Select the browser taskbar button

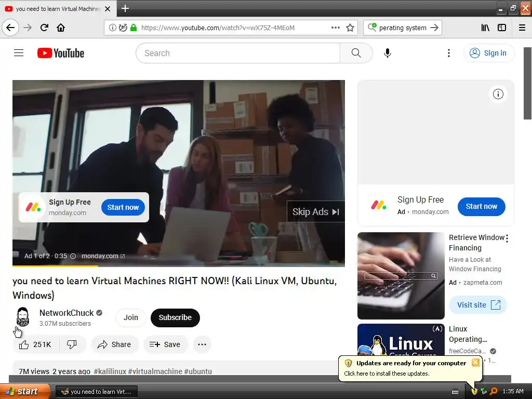[96, 392]
